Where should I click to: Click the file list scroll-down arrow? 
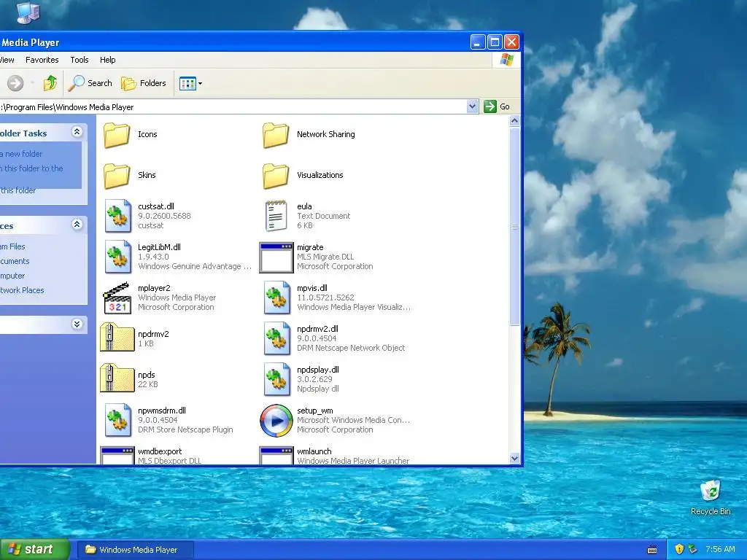514,459
